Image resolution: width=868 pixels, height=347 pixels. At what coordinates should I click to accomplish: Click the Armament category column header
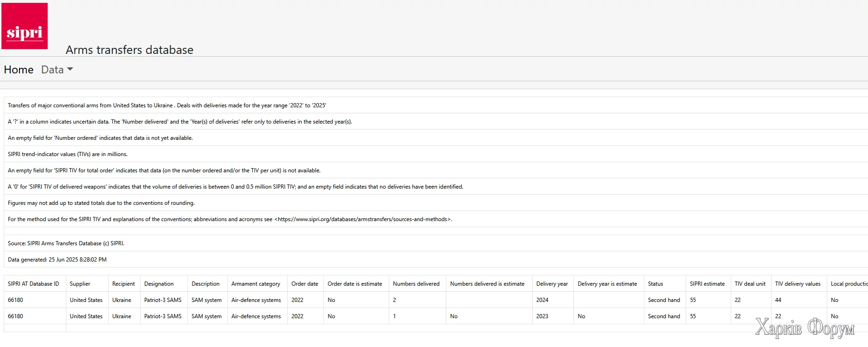pos(256,284)
